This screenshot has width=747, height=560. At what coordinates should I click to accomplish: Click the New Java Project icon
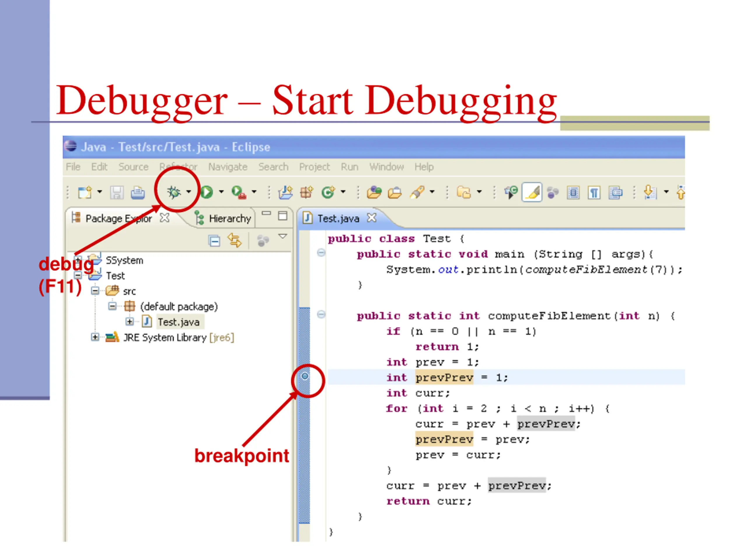tap(286, 192)
